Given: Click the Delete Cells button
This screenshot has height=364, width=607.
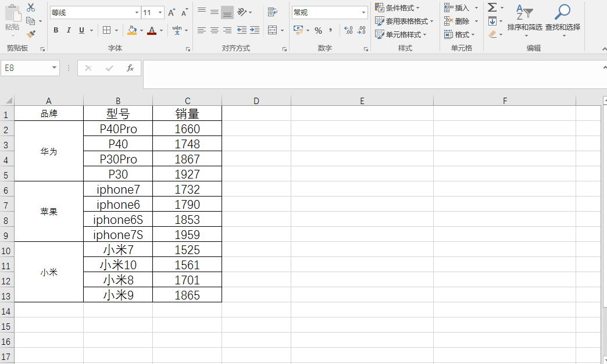Looking at the screenshot, I should pos(459,20).
